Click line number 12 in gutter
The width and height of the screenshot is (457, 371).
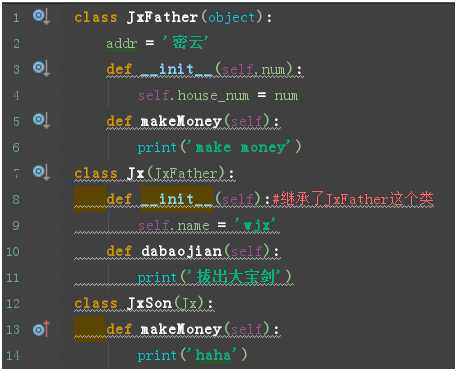coord(13,303)
